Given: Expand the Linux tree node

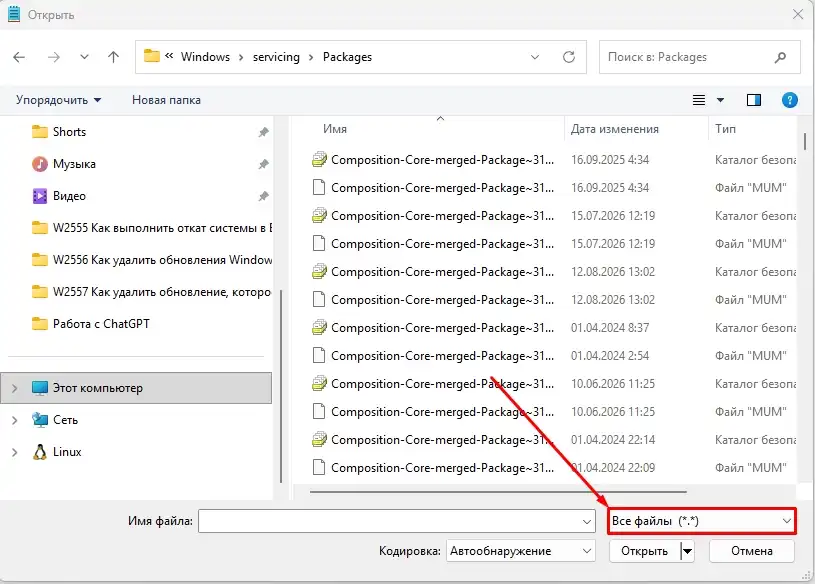Looking at the screenshot, I should 15,452.
